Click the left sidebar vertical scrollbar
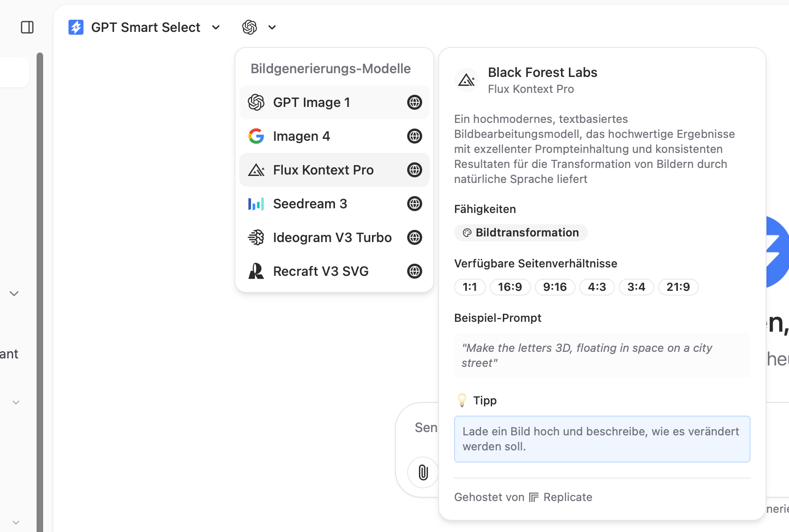 click(x=40, y=292)
